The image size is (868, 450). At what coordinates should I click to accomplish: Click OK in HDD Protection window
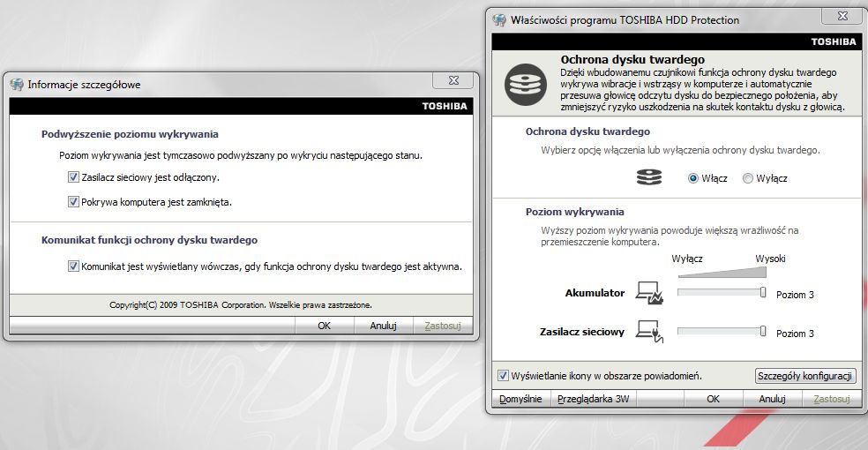pos(713,399)
